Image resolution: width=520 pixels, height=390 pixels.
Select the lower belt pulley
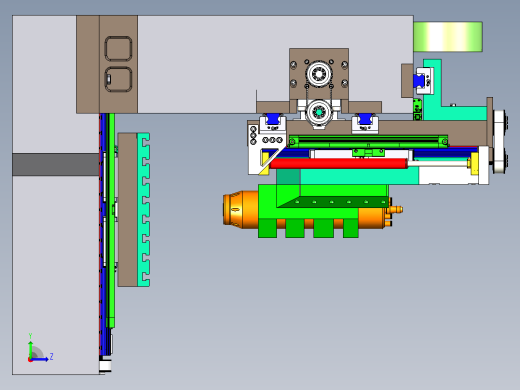coord(319,112)
